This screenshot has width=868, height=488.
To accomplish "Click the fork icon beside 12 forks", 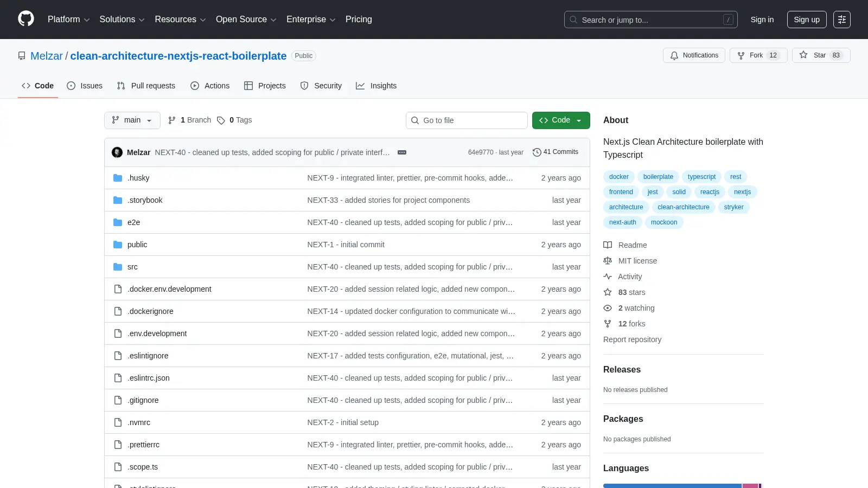I will tap(608, 324).
